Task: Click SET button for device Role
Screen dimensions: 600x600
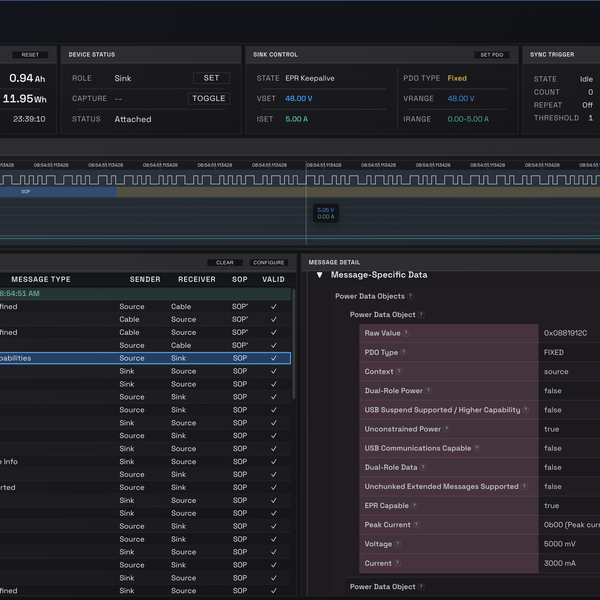Action: [211, 78]
